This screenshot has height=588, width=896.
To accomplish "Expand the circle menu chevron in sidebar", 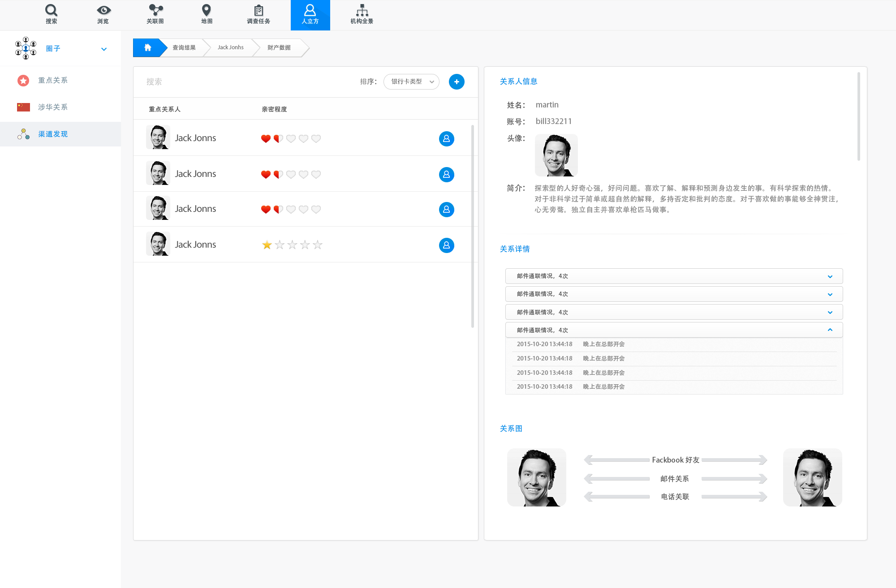I will [x=104, y=49].
